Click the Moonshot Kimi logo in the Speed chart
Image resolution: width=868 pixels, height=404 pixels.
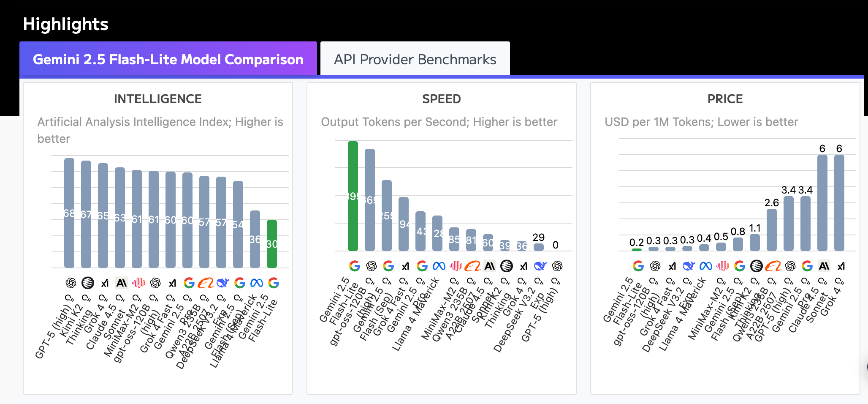click(507, 266)
